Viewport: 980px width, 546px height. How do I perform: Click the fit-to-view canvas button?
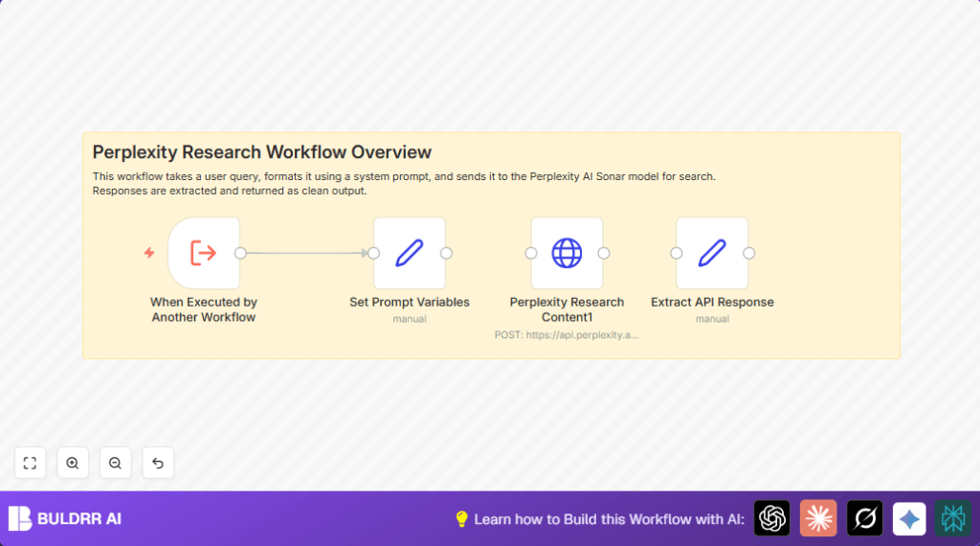30,463
